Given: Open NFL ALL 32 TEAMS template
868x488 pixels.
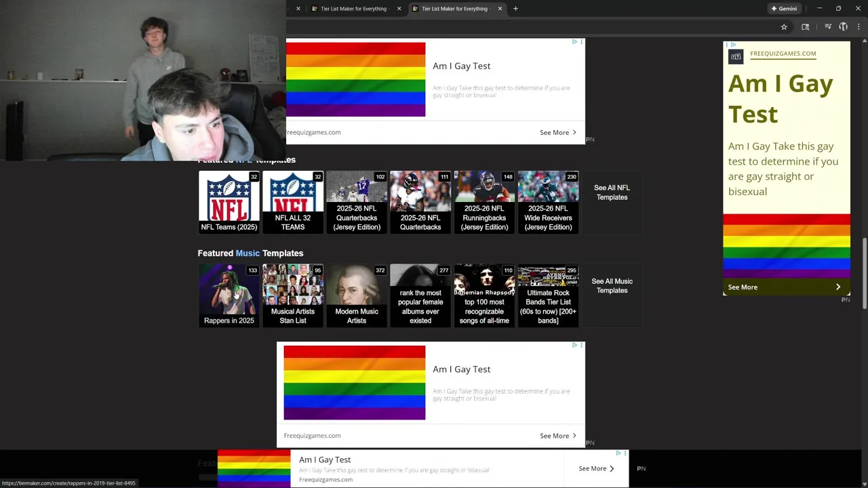Looking at the screenshot, I should coord(293,202).
